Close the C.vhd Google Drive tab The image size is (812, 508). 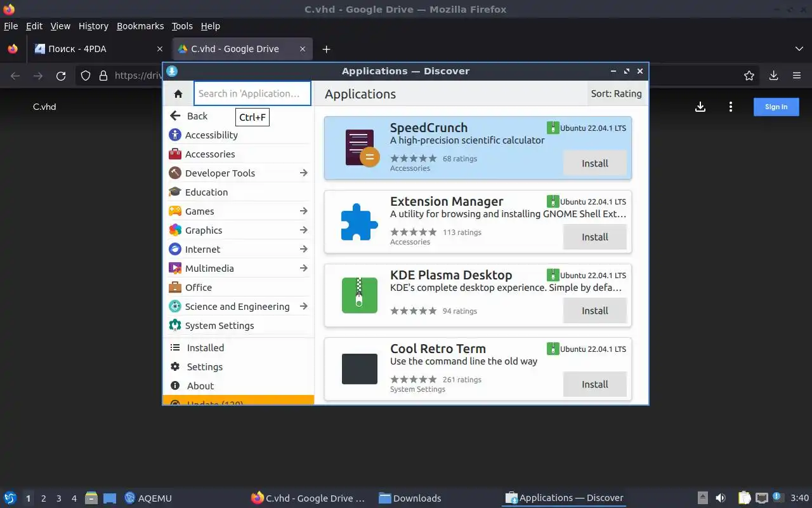[303, 49]
